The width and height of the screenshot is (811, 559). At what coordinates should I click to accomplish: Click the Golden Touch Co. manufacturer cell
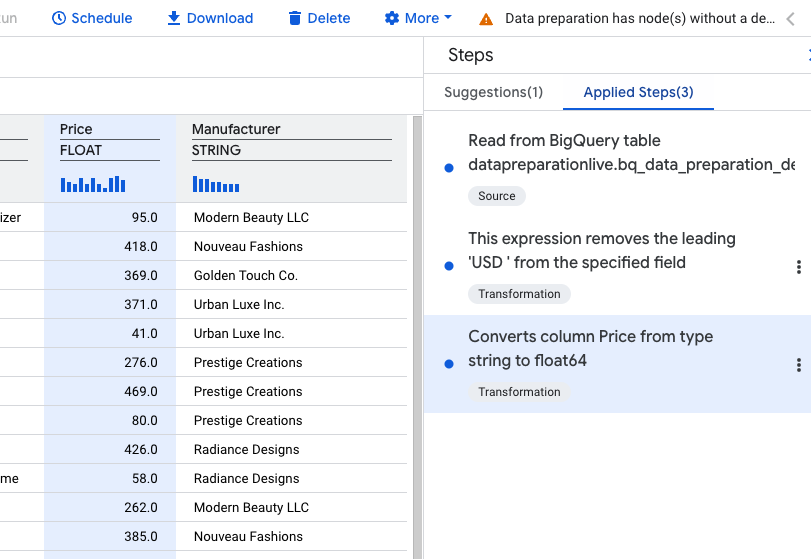coord(246,275)
